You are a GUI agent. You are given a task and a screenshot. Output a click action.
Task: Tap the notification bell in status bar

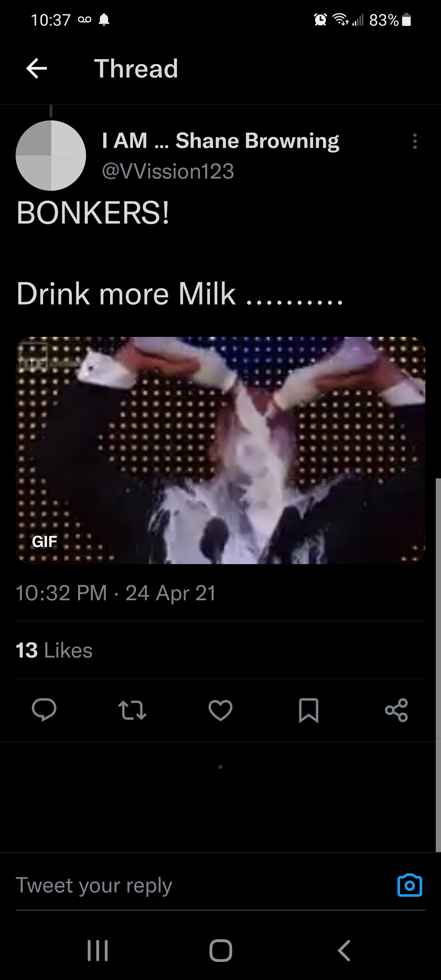[x=104, y=20]
